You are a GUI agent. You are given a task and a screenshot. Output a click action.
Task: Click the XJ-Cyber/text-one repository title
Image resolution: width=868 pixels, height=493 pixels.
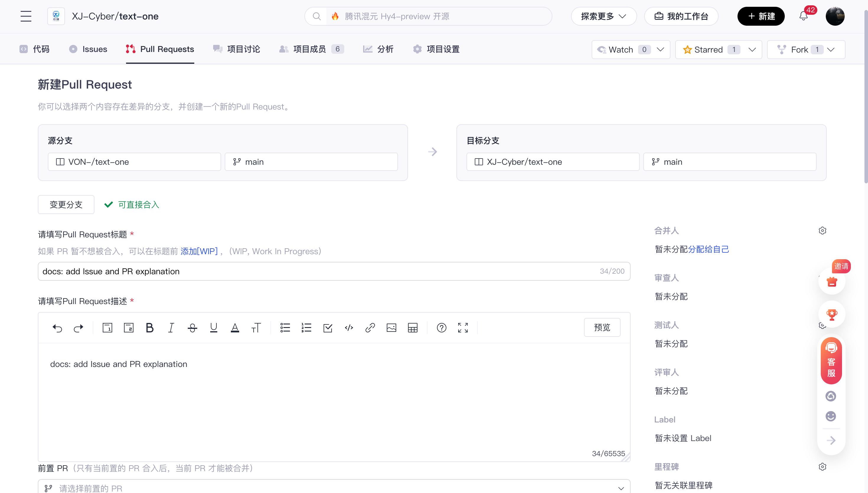coord(115,16)
